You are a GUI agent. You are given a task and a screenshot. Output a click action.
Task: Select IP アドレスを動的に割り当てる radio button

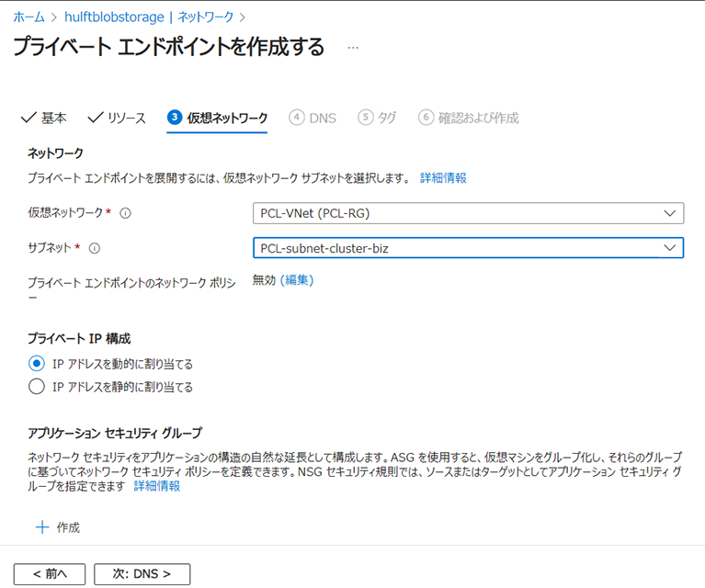coord(37,364)
